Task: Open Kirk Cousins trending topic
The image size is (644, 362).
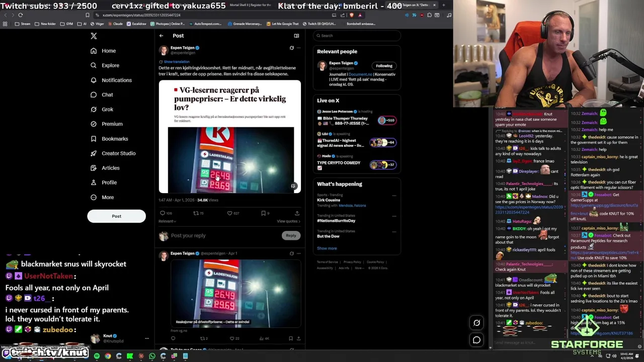Action: pos(329,200)
